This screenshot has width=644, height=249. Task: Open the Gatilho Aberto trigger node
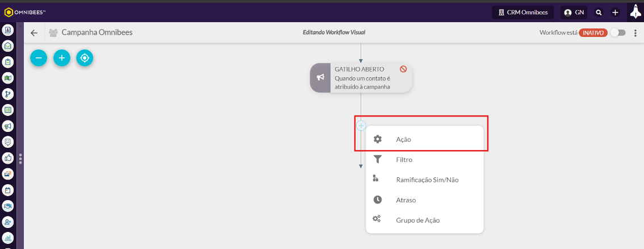361,78
